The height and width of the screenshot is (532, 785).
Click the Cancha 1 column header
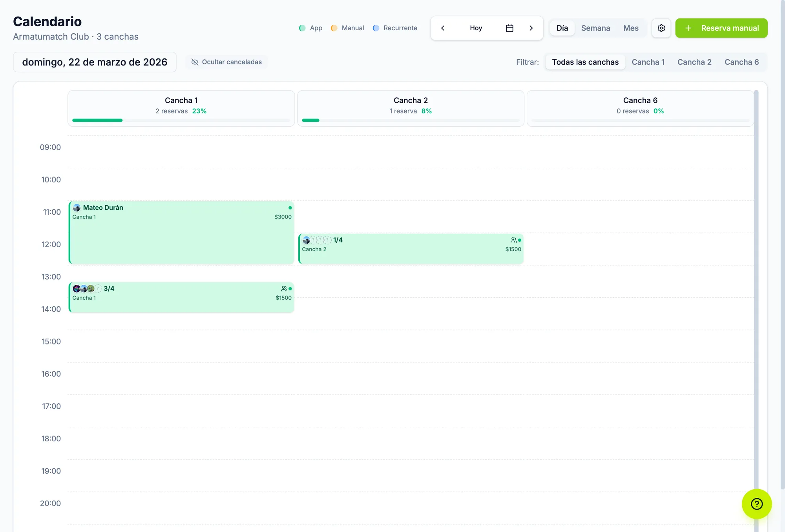point(181,108)
